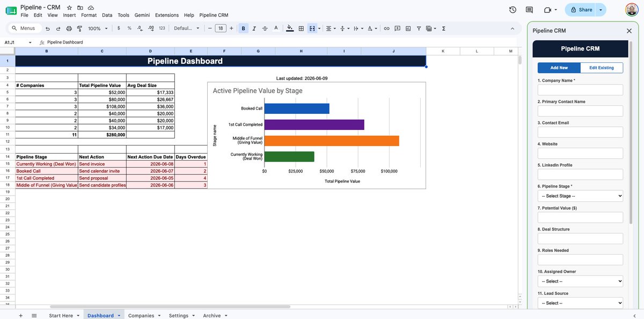Start a meet call camera icon
Viewport: 644px width, 319px height.
(x=550, y=10)
